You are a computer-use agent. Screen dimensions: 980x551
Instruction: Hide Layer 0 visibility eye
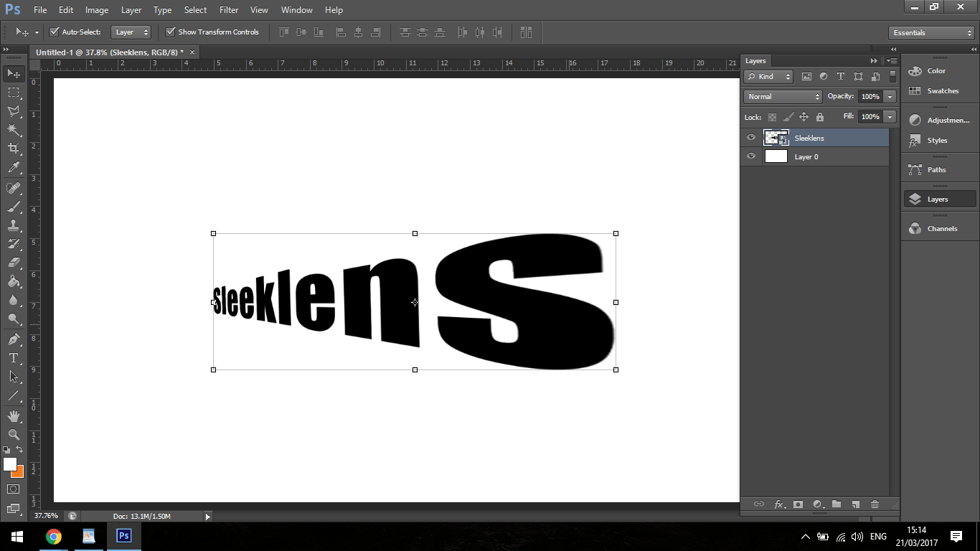click(751, 156)
